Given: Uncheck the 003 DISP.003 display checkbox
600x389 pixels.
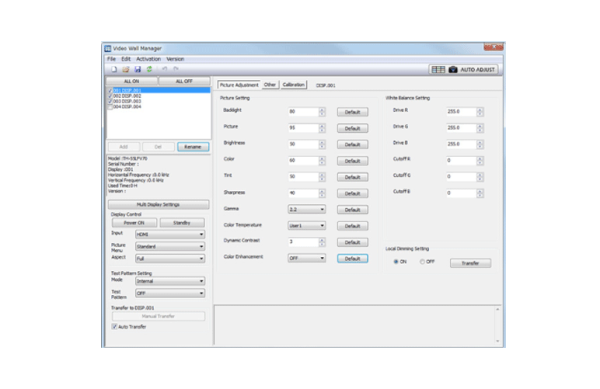Looking at the screenshot, I should [x=110, y=101].
